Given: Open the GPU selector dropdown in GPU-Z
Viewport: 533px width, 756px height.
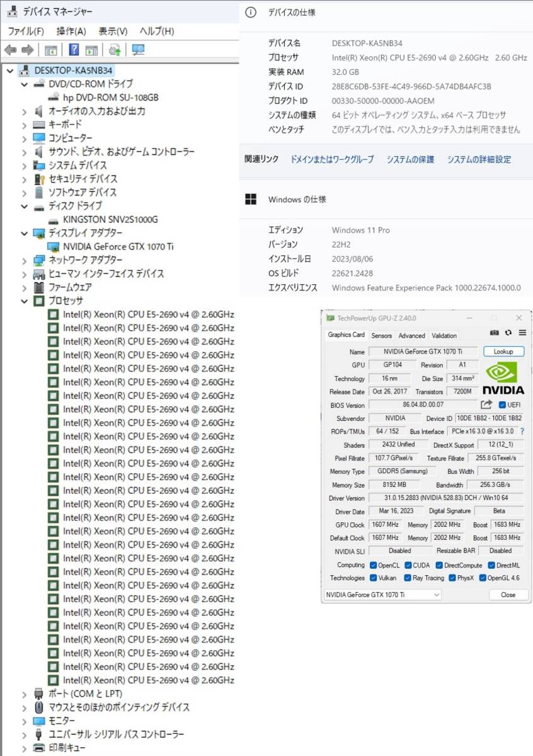Looking at the screenshot, I should (383, 595).
